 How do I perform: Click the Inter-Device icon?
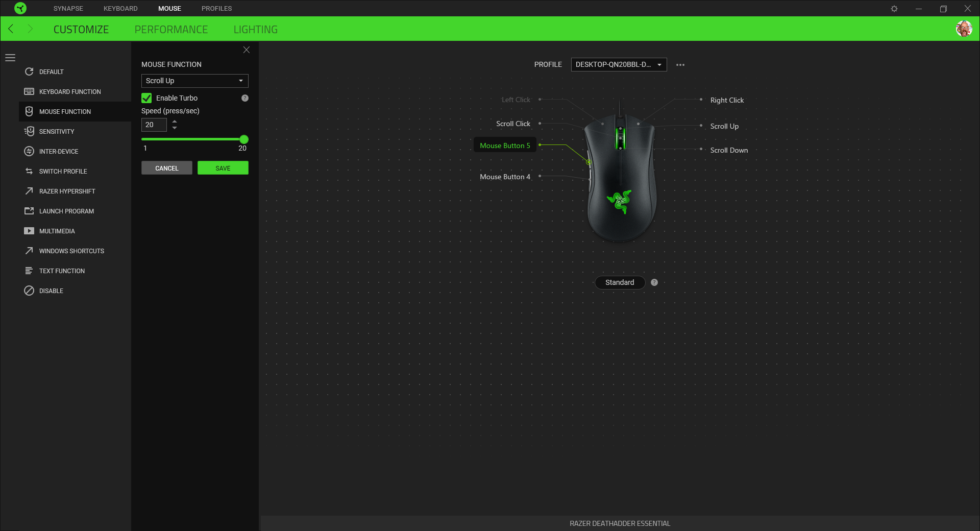click(x=29, y=151)
